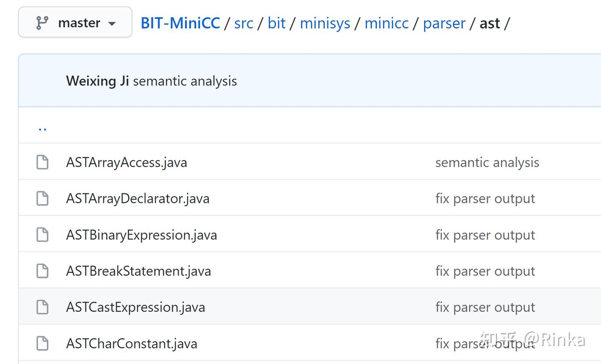Click the git branch icon
Viewport: 601px width, 364px height.
coord(42,23)
